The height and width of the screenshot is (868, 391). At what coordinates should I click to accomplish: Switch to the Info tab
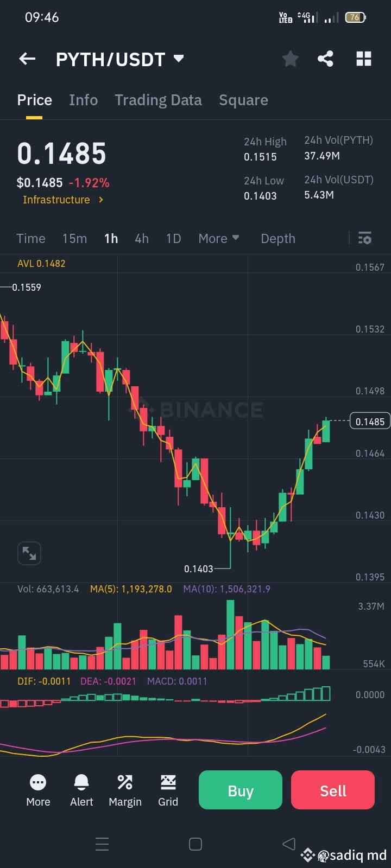click(x=83, y=100)
